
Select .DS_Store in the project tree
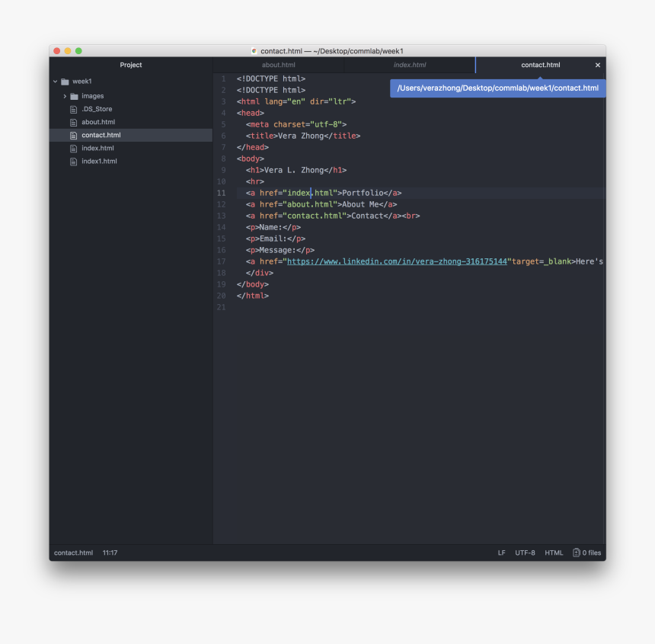point(97,109)
